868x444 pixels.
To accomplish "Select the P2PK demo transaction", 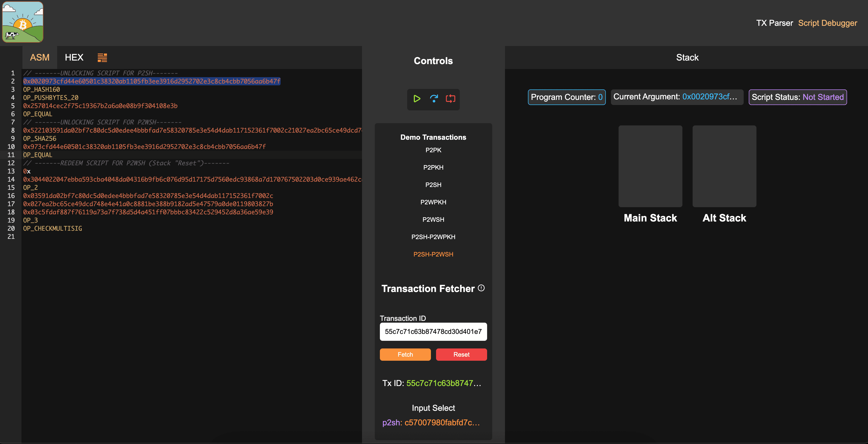I will (433, 150).
